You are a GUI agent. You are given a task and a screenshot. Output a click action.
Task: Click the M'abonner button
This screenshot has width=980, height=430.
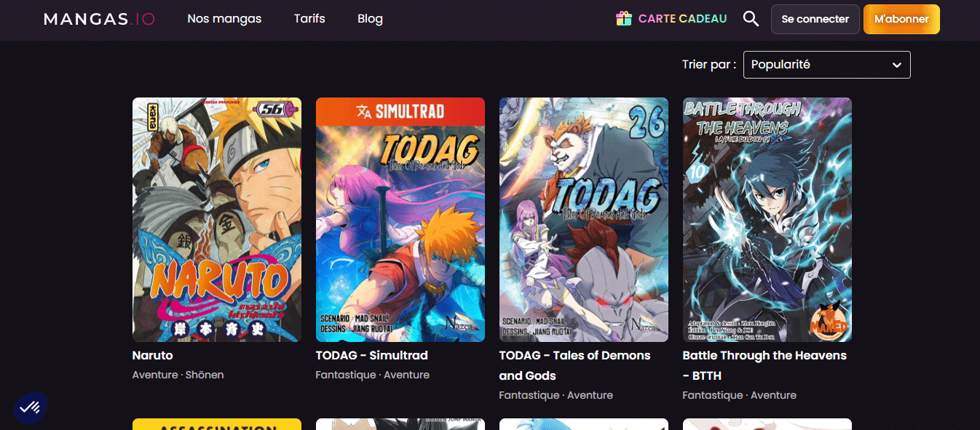coord(901,20)
